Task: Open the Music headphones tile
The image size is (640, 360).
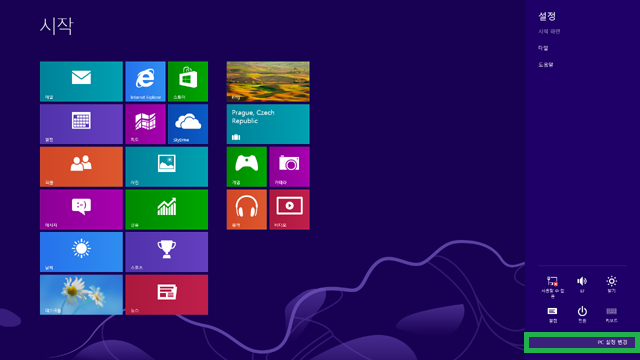Action: (247, 209)
